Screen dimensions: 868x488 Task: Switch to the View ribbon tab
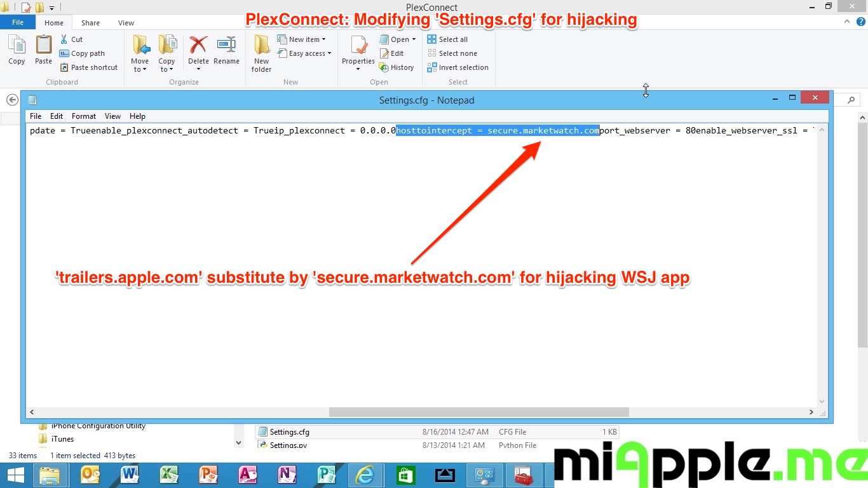[x=126, y=23]
